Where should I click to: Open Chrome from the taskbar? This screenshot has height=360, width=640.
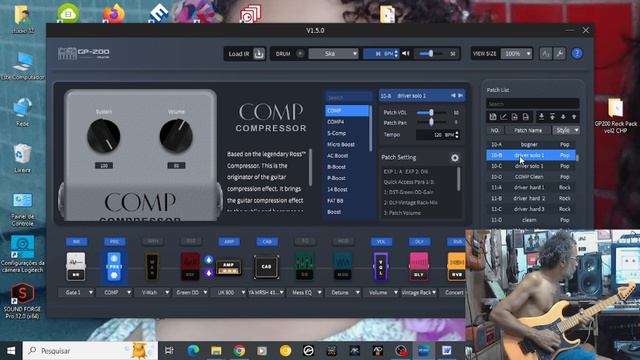tap(239, 351)
